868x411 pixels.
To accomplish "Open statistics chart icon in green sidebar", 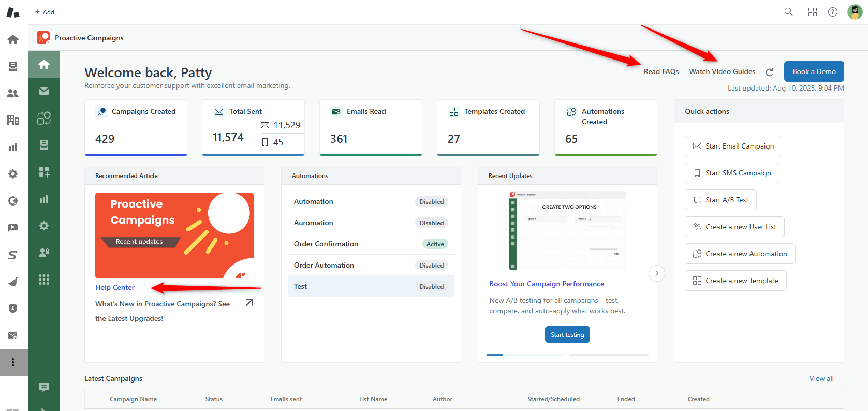I will (44, 199).
